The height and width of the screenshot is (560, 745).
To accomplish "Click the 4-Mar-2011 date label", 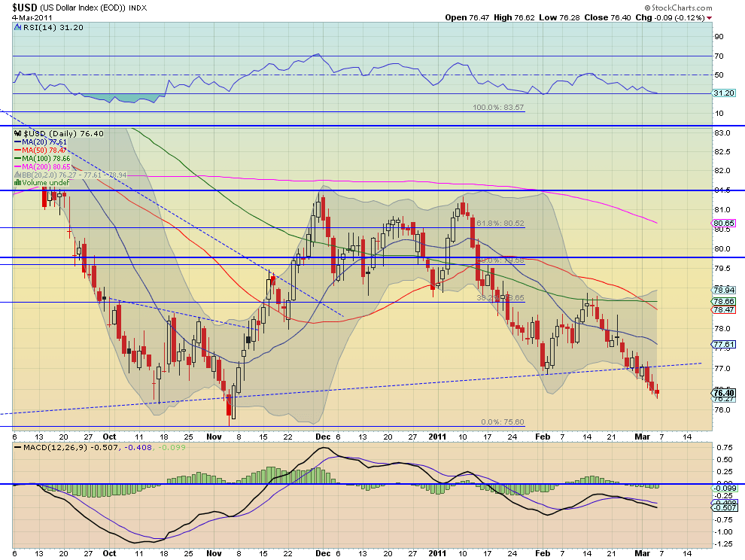I will click(x=32, y=17).
